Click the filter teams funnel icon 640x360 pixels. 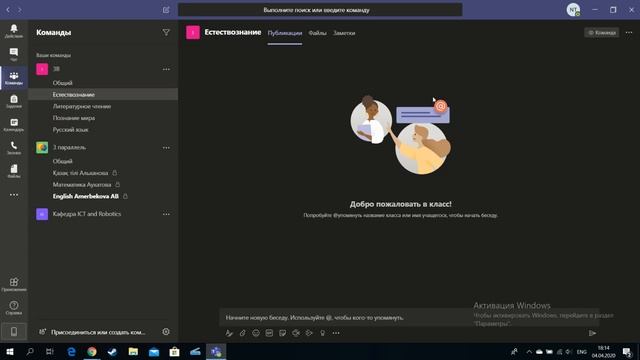[166, 32]
